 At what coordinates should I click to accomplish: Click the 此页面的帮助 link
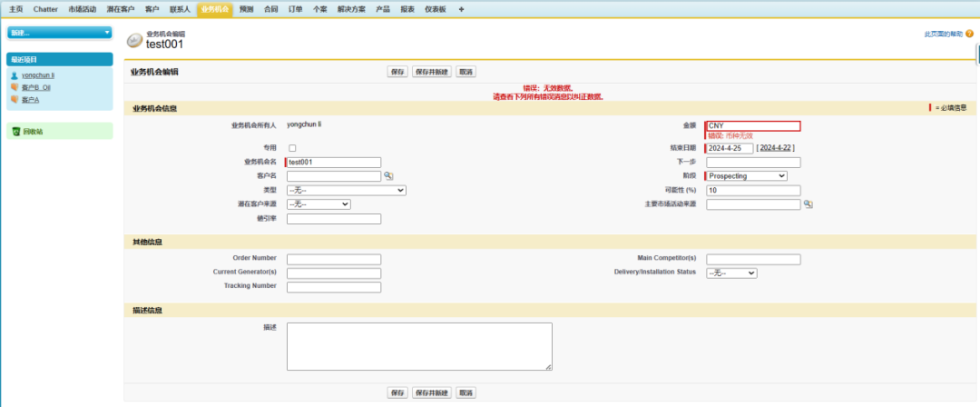click(x=944, y=35)
